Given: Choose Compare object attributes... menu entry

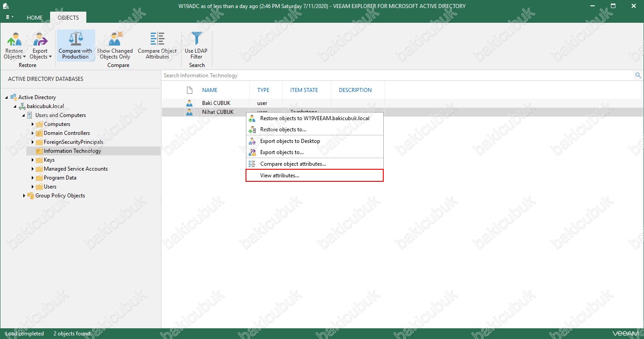Looking at the screenshot, I should [x=315, y=164].
